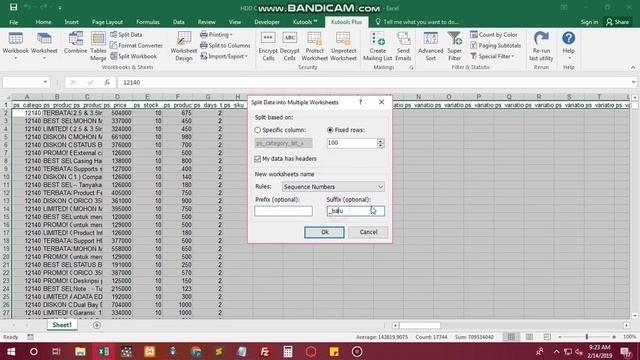
Task: Open the File menu tab
Action: [13, 22]
